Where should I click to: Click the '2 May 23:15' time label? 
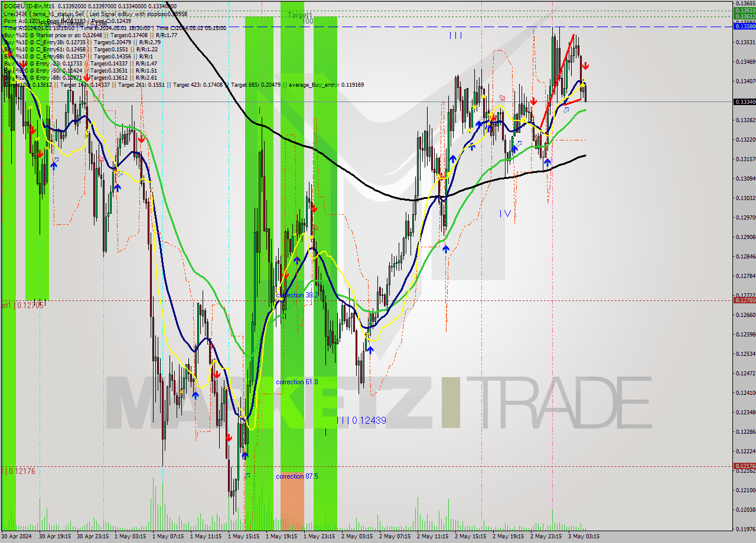click(x=546, y=536)
